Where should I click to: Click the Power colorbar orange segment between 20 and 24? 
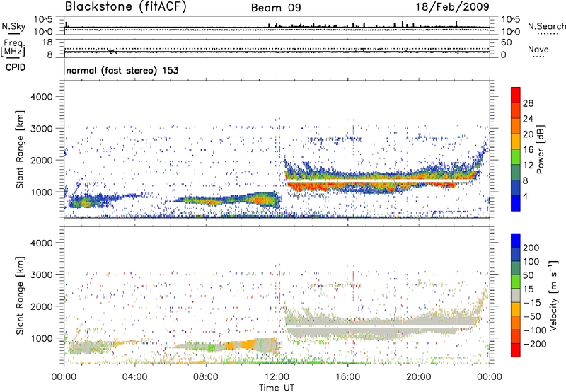(516, 126)
